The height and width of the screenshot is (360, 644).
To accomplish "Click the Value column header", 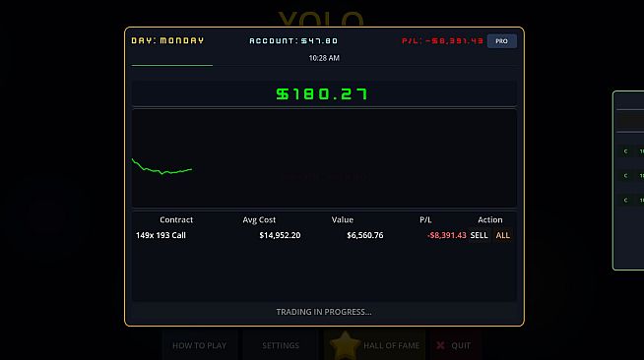I will [x=343, y=219].
